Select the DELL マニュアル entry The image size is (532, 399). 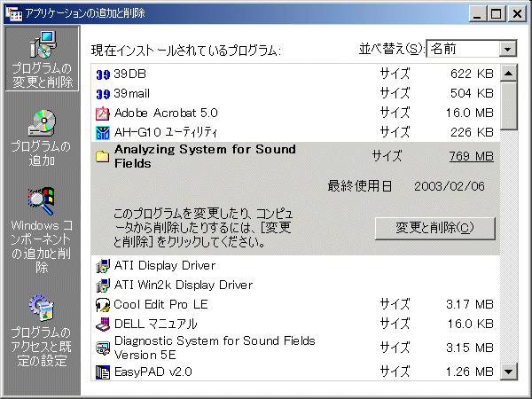[295, 324]
